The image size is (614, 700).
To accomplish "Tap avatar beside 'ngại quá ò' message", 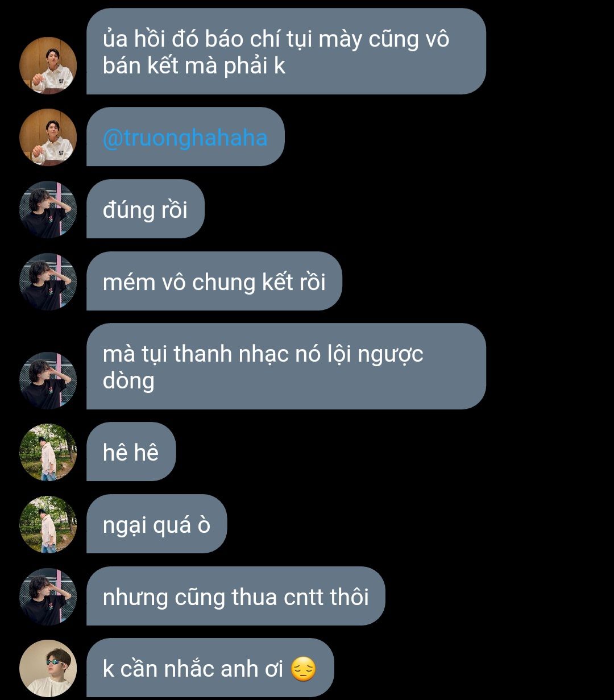I will tap(48, 524).
